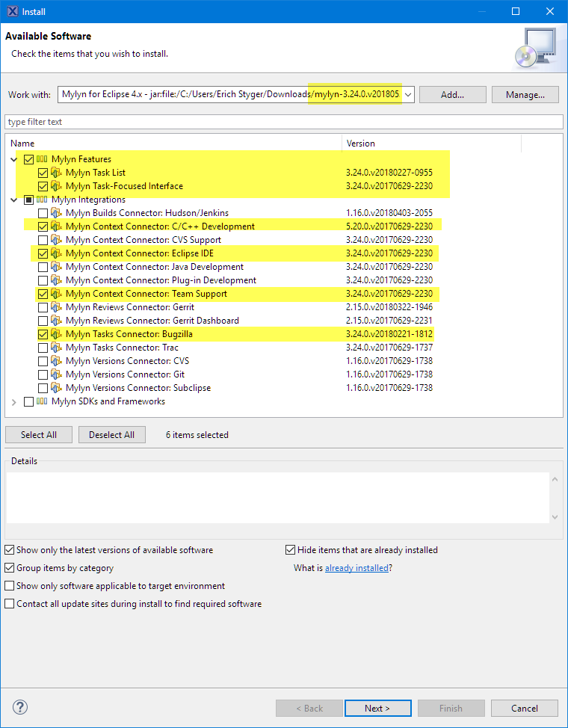
Task: Click the Name column header
Action: click(x=172, y=143)
